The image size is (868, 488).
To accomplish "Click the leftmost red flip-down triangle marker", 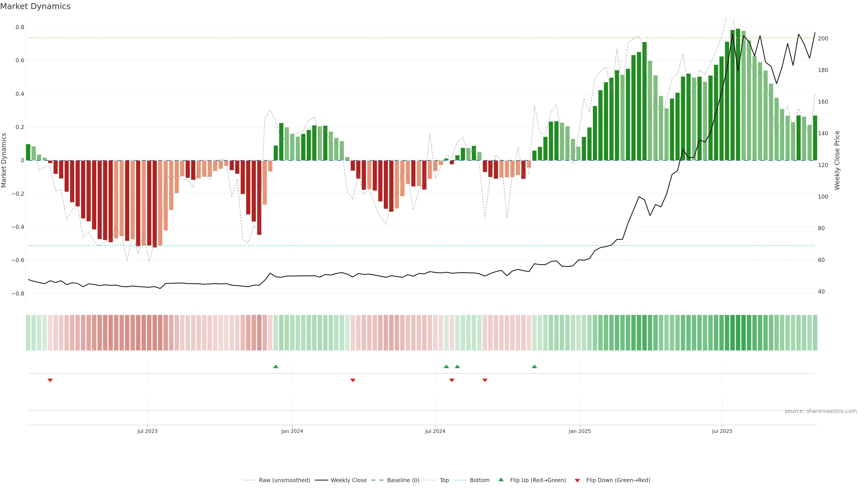I will tap(50, 380).
